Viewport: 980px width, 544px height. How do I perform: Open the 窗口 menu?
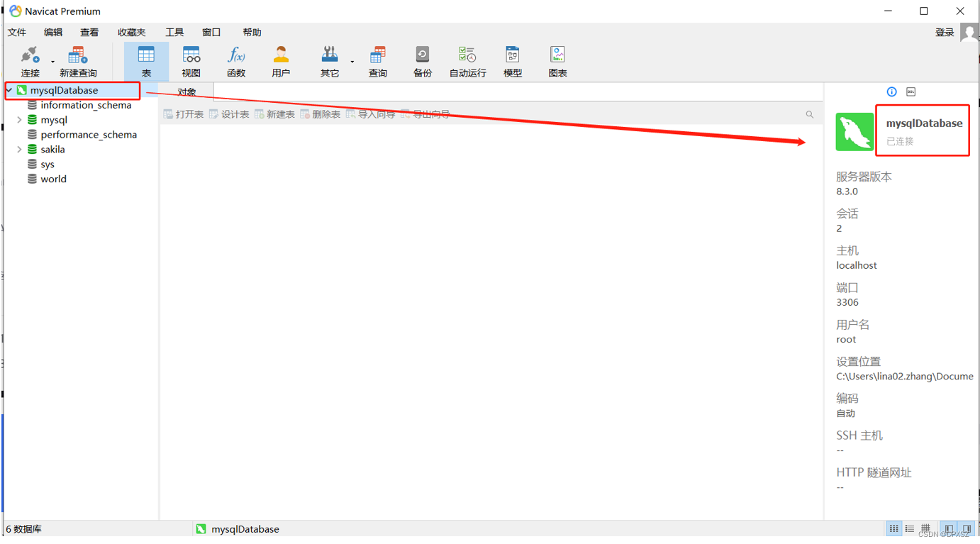click(x=211, y=33)
